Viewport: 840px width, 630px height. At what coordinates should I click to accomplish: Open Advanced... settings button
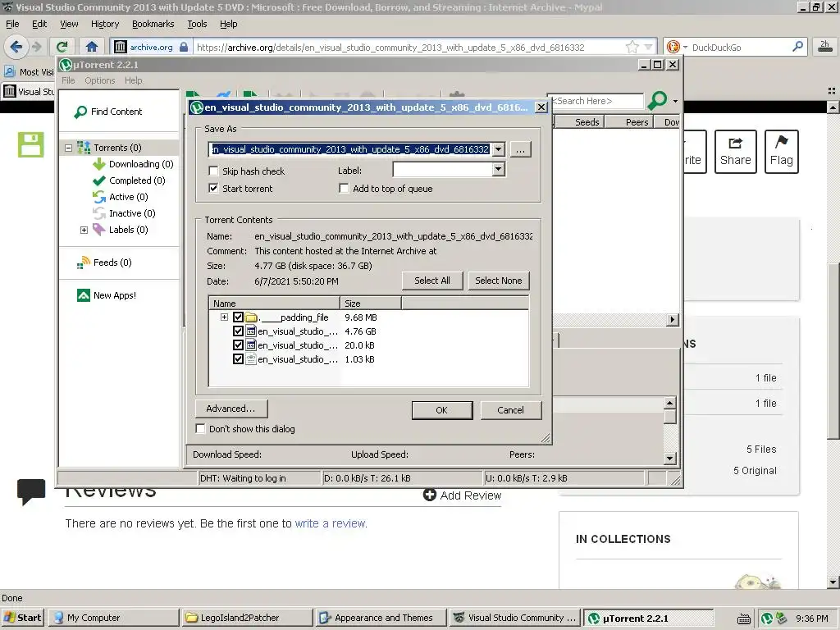click(x=231, y=409)
